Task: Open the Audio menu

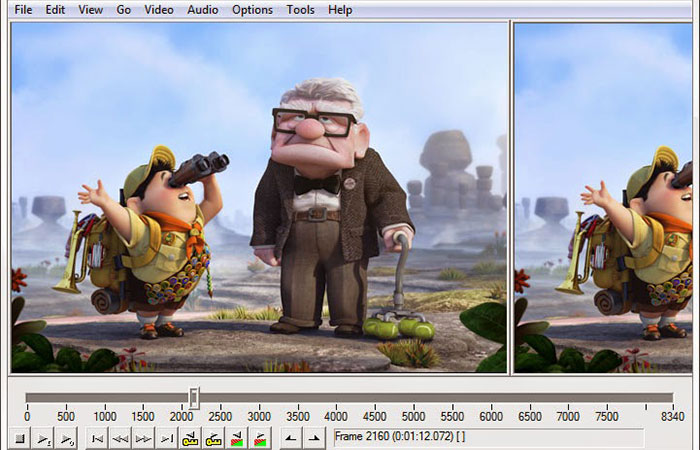Action: tap(203, 9)
